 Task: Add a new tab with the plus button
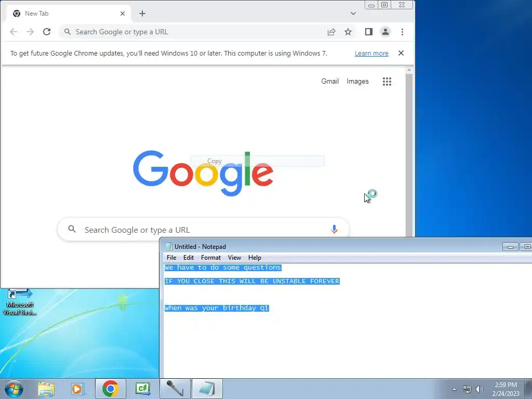(x=142, y=14)
